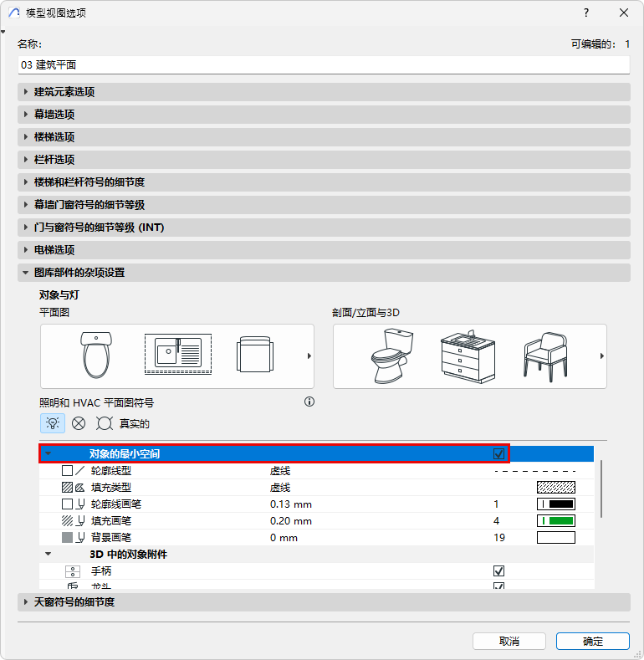644x660 pixels.
Task: Click the 轮廓线型 line type icon
Action: click(74, 470)
